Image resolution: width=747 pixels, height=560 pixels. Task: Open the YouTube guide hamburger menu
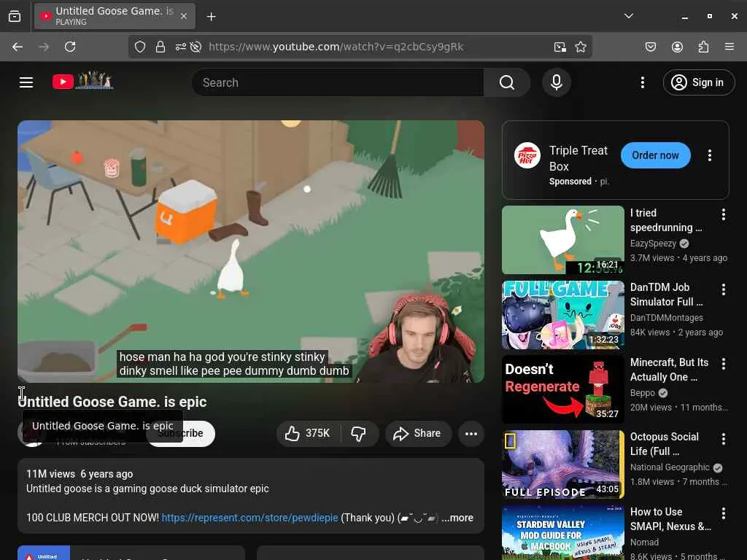pyautogui.click(x=26, y=82)
